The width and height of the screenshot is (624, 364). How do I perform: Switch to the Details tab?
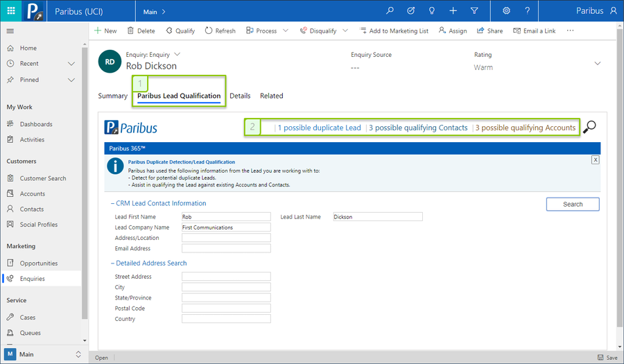(240, 96)
